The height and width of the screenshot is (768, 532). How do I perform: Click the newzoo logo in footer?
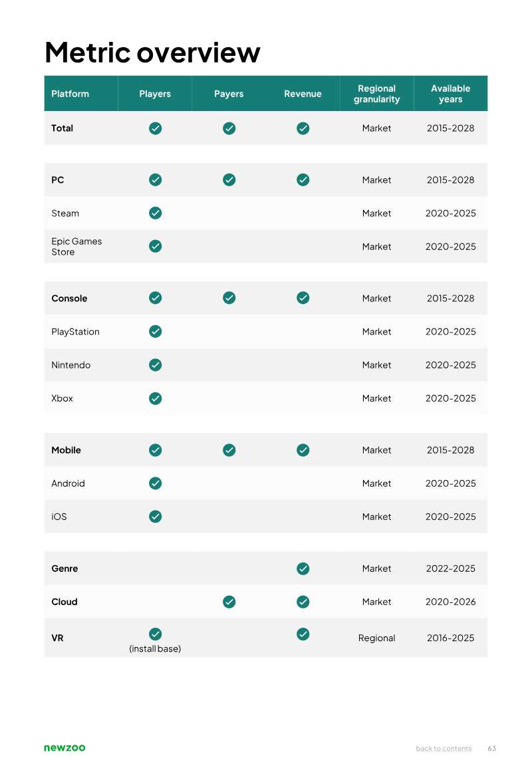tap(65, 748)
